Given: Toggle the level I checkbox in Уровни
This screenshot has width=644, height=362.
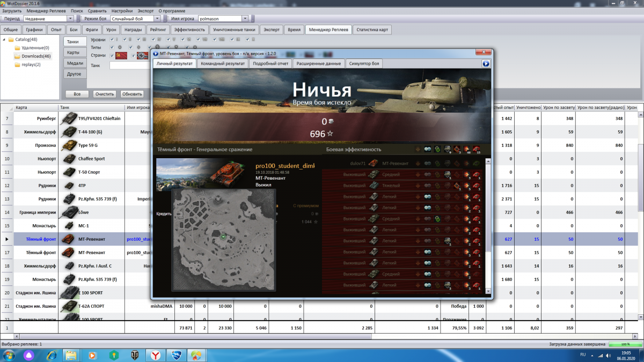Looking at the screenshot, I should pos(112,40).
